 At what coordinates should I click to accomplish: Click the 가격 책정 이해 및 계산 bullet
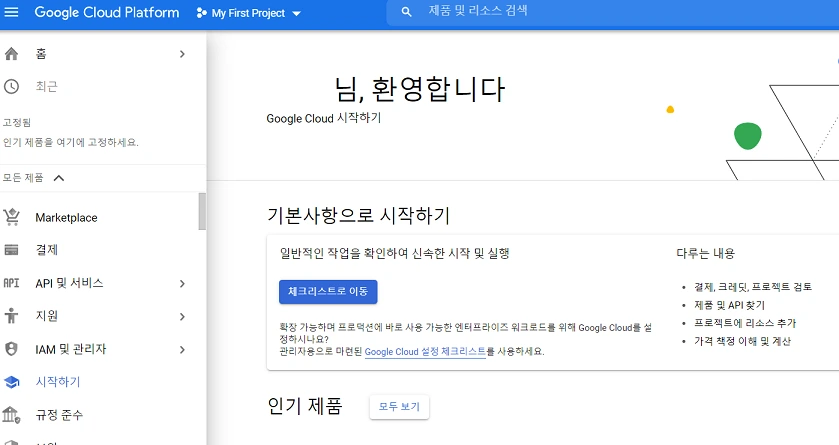click(x=742, y=341)
